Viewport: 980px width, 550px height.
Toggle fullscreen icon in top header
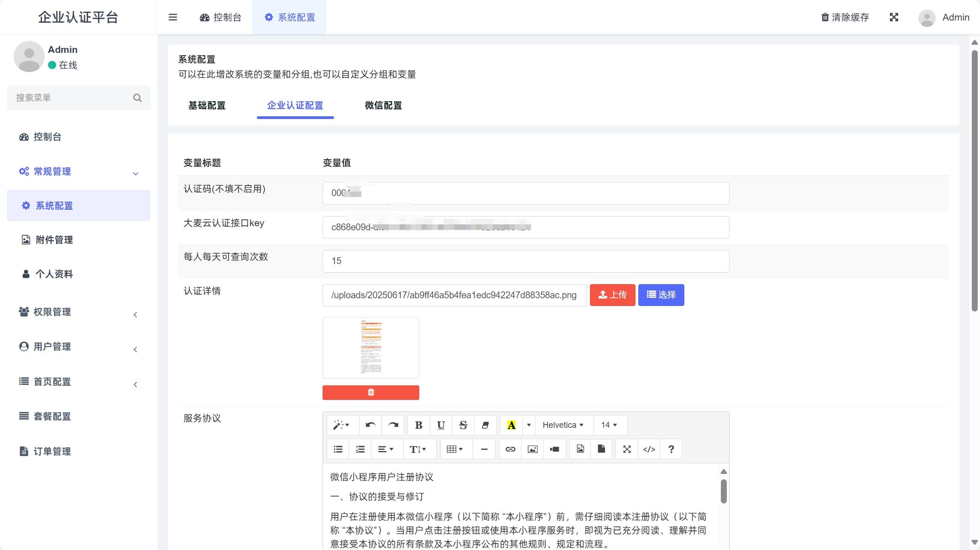pos(894,17)
